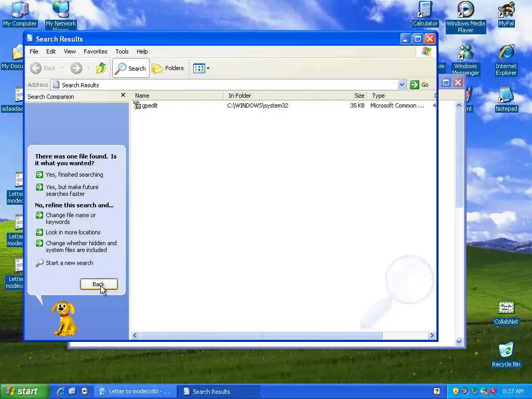
Task: Click Internet Explorer quick launch icon
Action: tap(61, 391)
